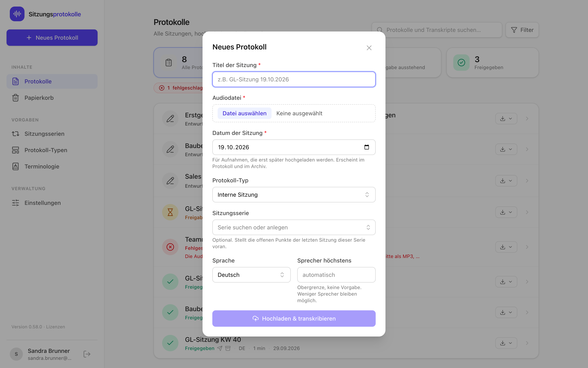The height and width of the screenshot is (368, 588).
Task: Open Terminologie in the sidebar
Action: click(52, 166)
